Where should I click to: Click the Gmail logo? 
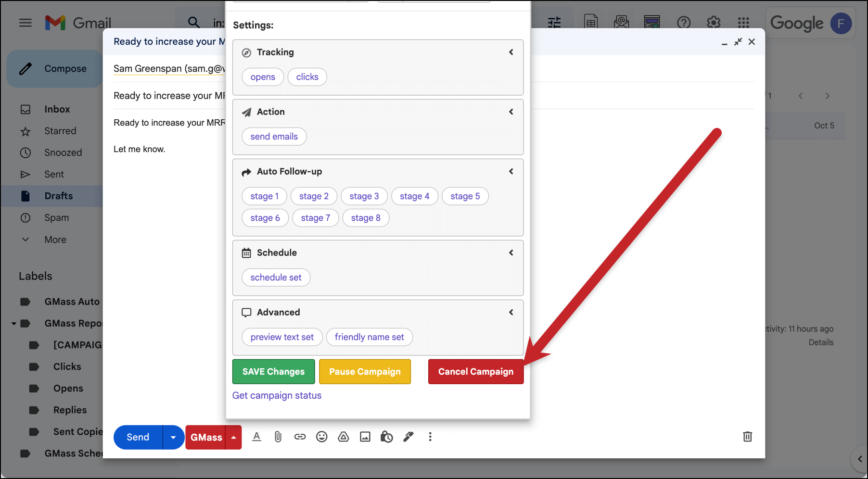point(78,23)
